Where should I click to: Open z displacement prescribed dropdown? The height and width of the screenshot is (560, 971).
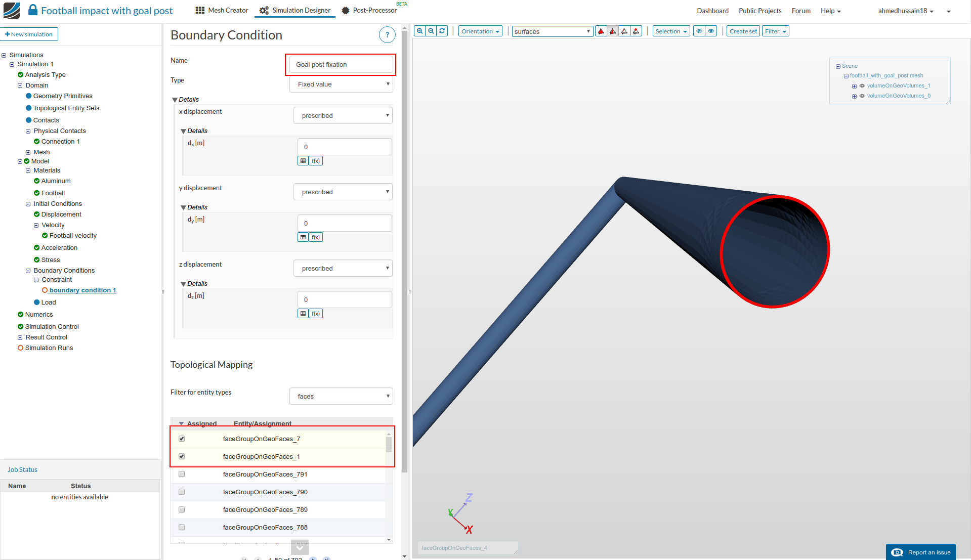[x=343, y=268]
